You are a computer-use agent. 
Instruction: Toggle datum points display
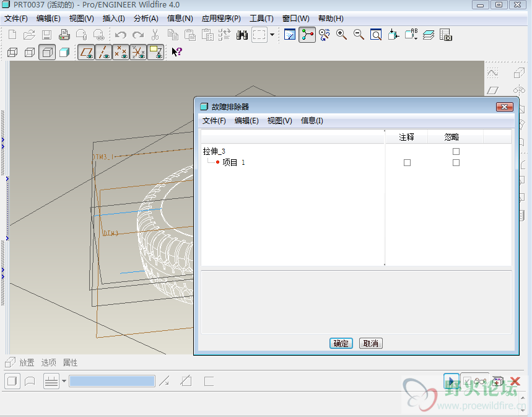pyautogui.click(x=121, y=52)
